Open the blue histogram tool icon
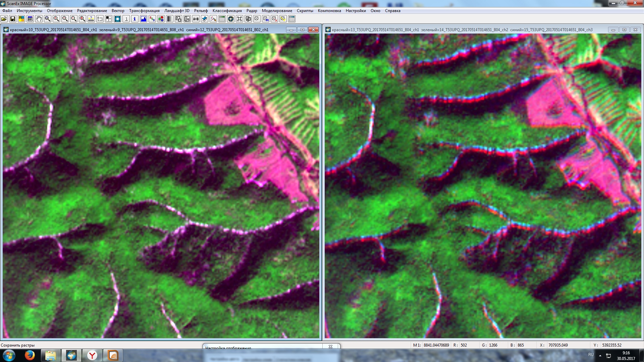Image resolution: width=644 pixels, height=362 pixels. pyautogui.click(x=144, y=19)
